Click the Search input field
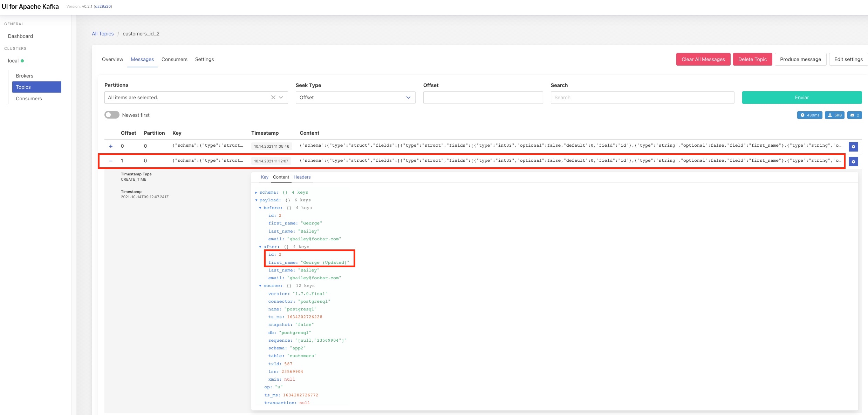Viewport: 868px width, 415px height. 642,98
